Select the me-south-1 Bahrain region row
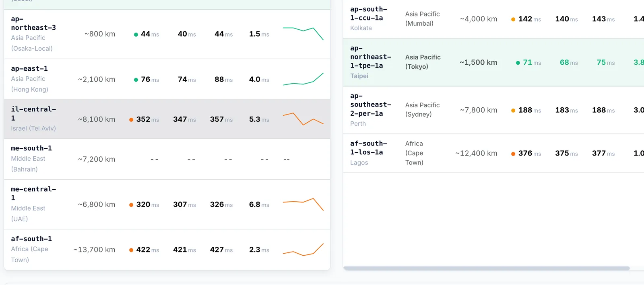Viewport: 644px width, 285px height. coord(167,159)
